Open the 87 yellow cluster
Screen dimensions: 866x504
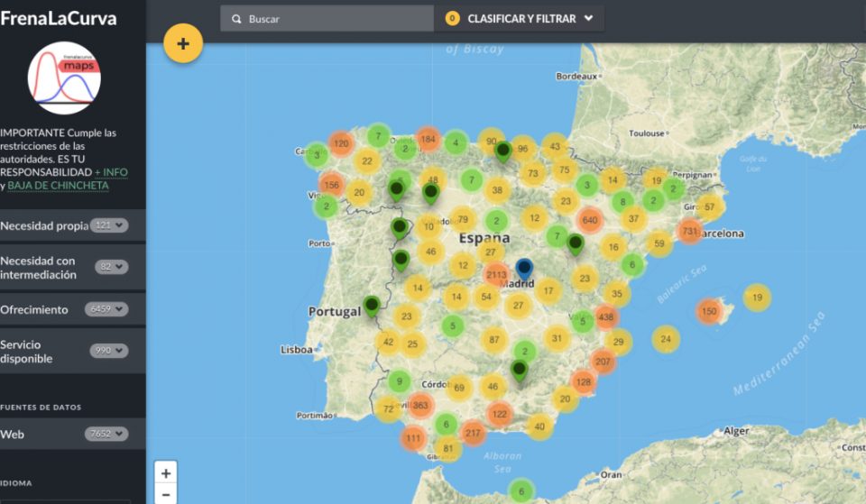493,340
